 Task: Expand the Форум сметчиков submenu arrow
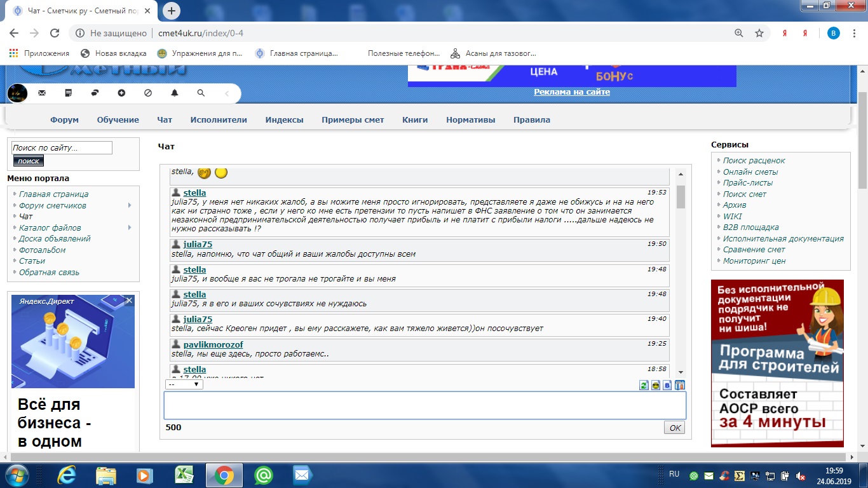point(130,205)
